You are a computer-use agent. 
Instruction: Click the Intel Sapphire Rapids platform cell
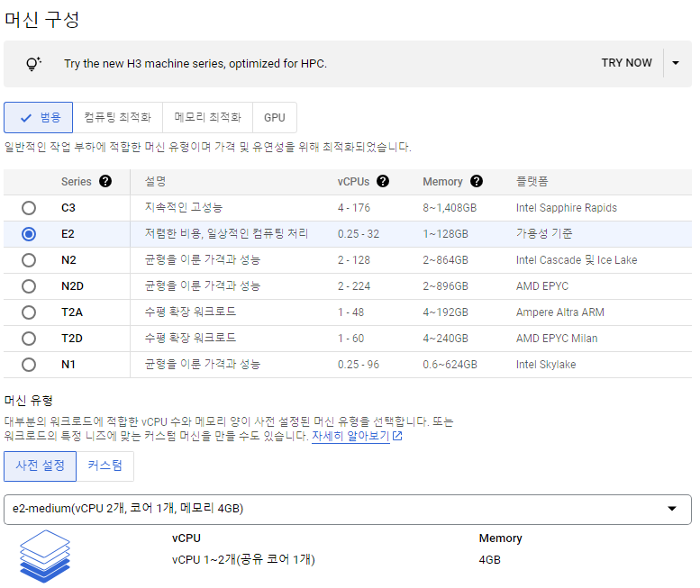566,208
